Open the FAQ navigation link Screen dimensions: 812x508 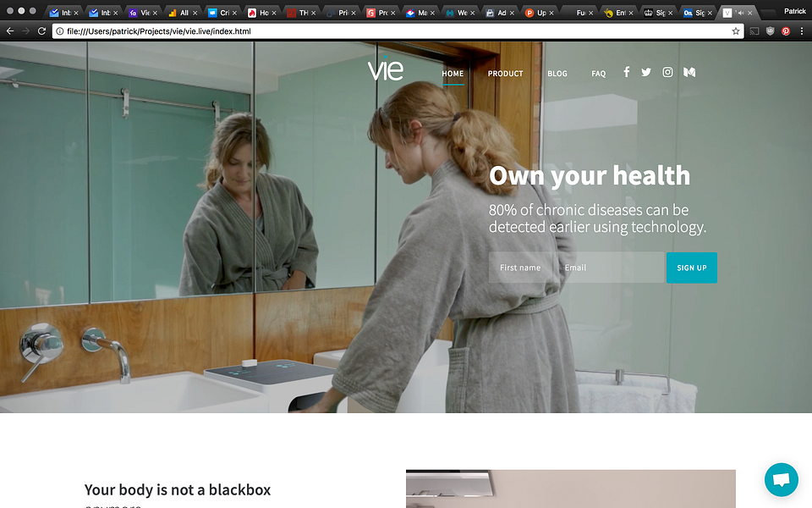coord(599,74)
